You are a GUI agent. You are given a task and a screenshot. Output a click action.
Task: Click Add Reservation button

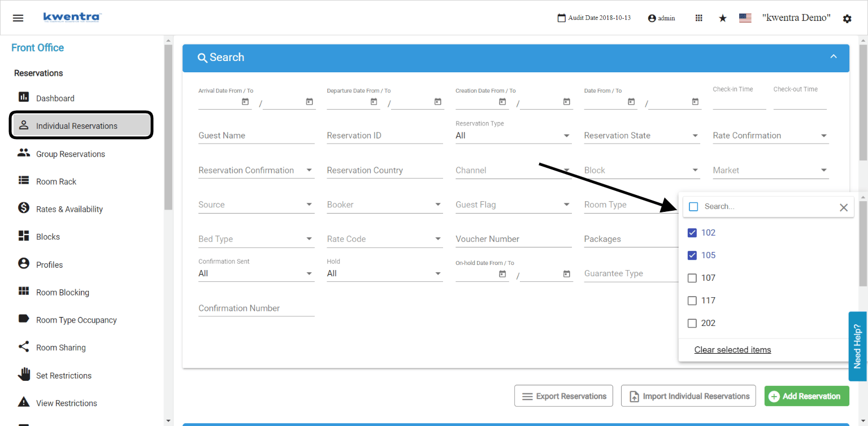tap(806, 396)
